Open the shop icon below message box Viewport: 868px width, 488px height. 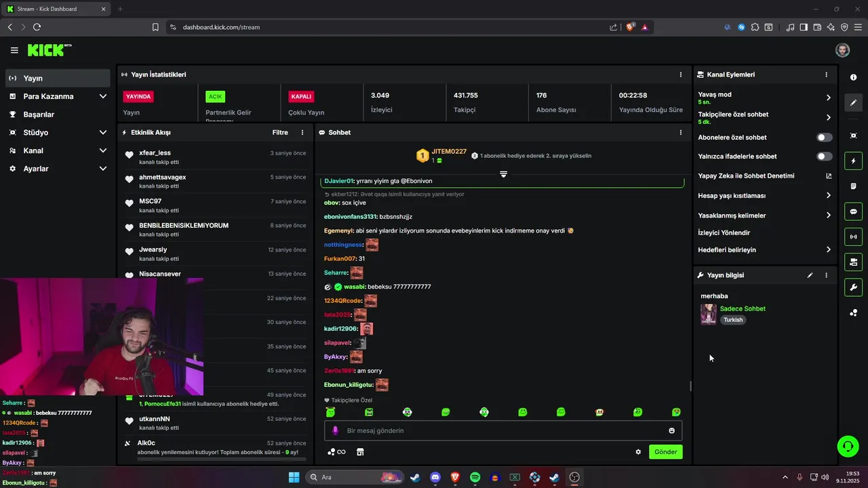pos(360,452)
